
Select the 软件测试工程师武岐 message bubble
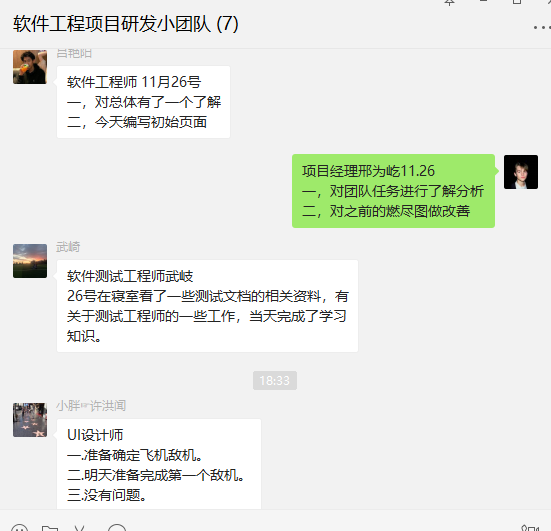tap(207, 306)
